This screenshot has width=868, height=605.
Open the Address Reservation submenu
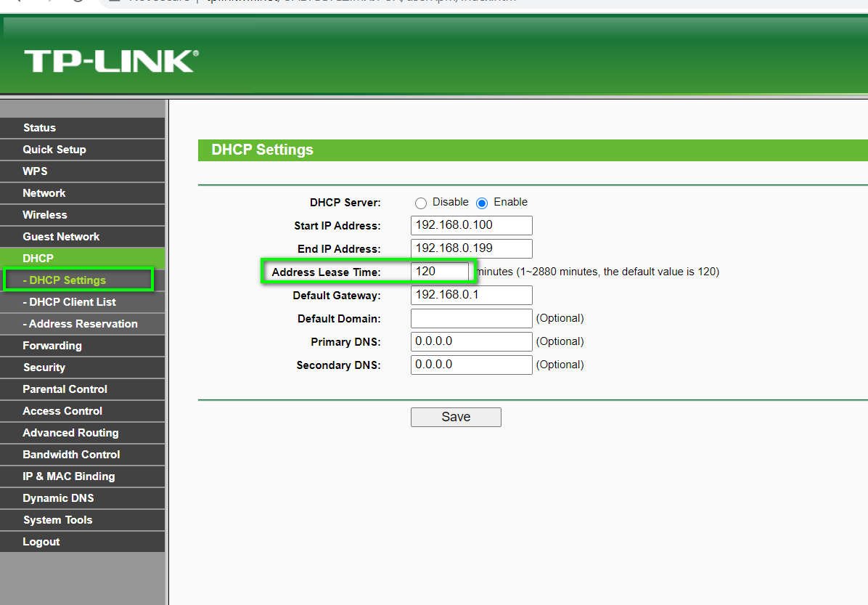[80, 324]
